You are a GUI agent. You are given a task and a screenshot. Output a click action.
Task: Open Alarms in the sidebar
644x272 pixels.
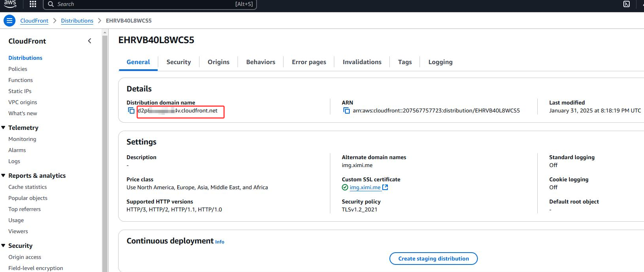17,150
